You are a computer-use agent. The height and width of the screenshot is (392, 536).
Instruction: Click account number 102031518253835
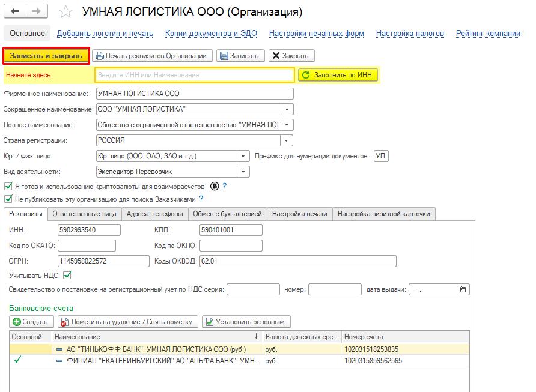(x=371, y=349)
